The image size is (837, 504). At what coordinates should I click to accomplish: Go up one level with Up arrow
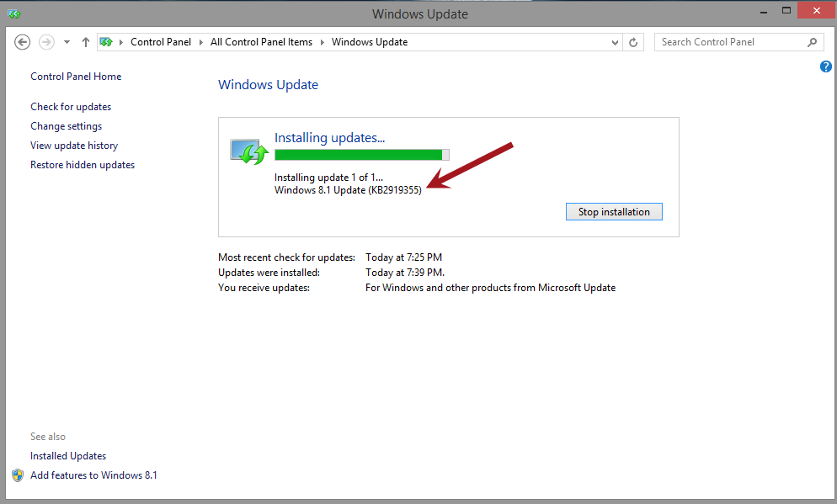[x=85, y=42]
